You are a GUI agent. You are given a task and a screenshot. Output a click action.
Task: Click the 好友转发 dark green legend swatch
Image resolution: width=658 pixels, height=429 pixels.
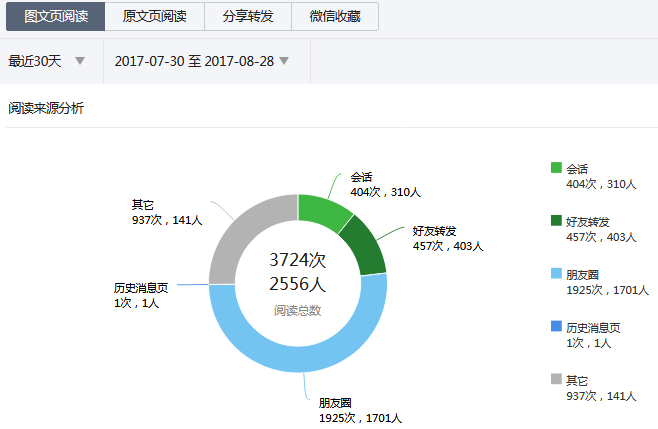(x=556, y=220)
